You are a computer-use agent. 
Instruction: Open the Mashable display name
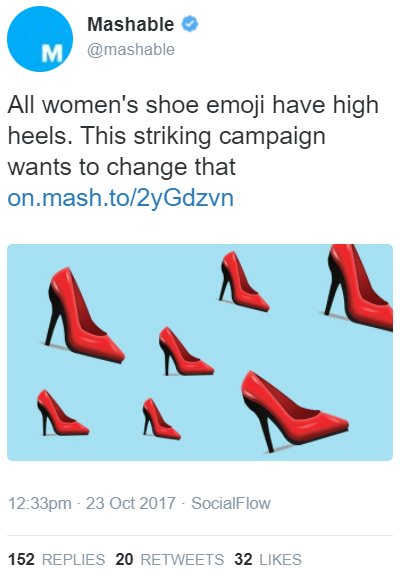pos(130,24)
